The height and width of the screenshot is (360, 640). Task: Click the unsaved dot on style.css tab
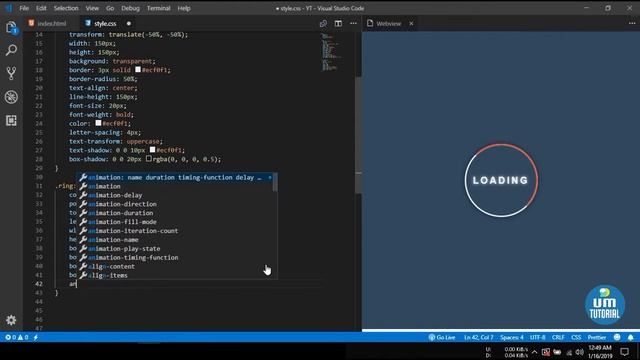point(129,24)
